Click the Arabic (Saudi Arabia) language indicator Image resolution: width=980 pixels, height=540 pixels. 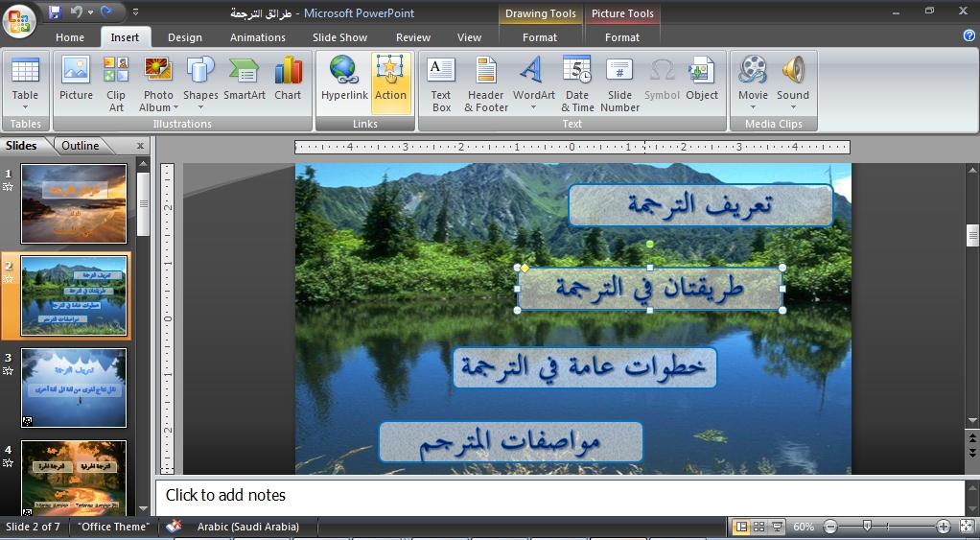coord(248,527)
